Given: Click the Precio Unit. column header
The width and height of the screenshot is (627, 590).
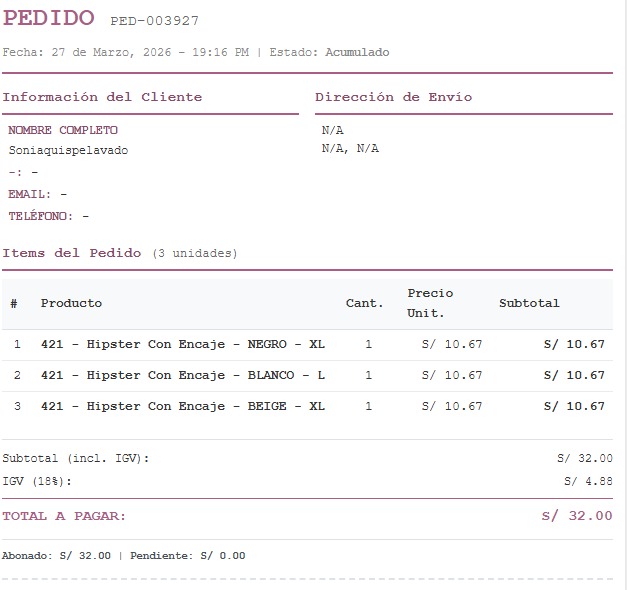Looking at the screenshot, I should pos(430,303).
